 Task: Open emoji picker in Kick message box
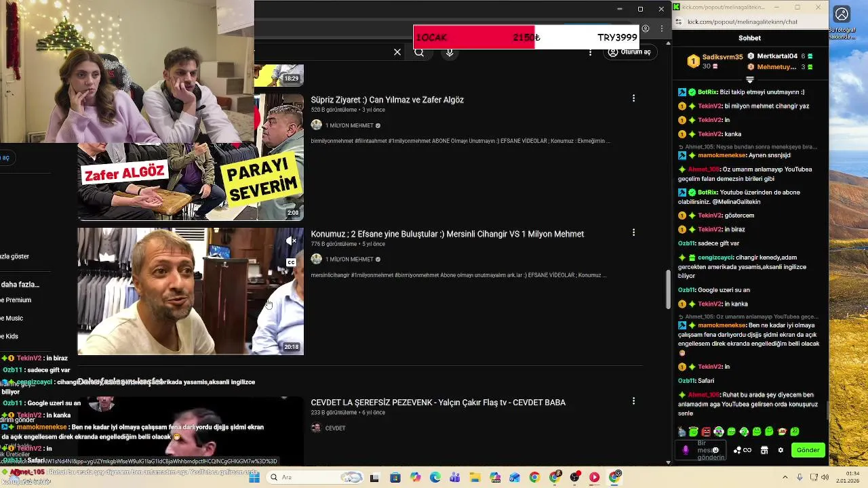pos(715,450)
